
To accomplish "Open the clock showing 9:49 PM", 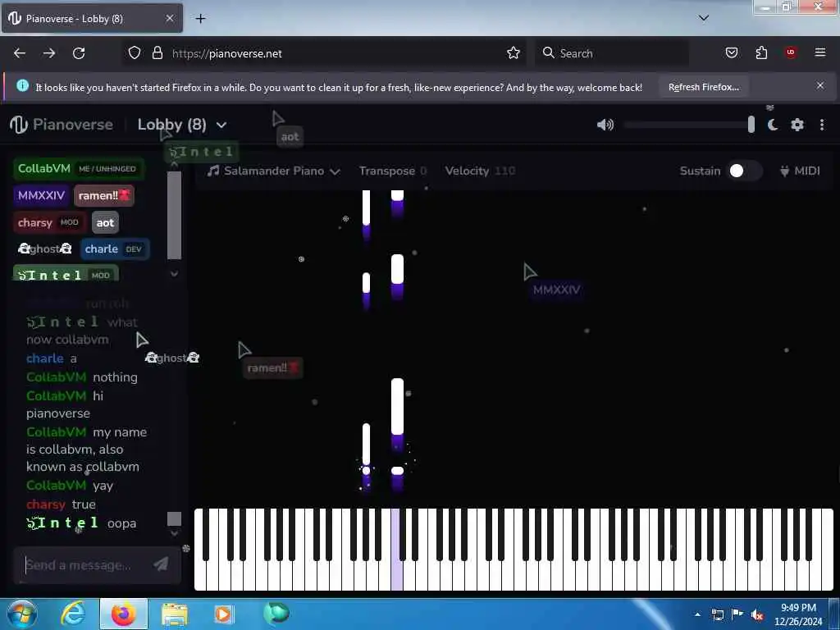I will click(798, 614).
